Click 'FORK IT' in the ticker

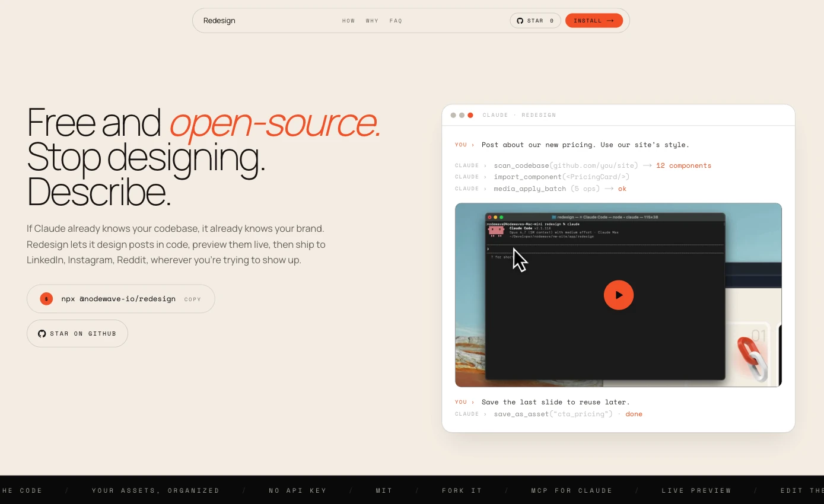click(x=462, y=490)
